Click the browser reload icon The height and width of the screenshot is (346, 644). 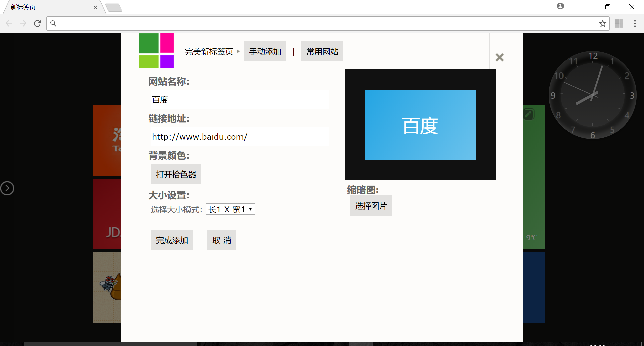(x=37, y=23)
